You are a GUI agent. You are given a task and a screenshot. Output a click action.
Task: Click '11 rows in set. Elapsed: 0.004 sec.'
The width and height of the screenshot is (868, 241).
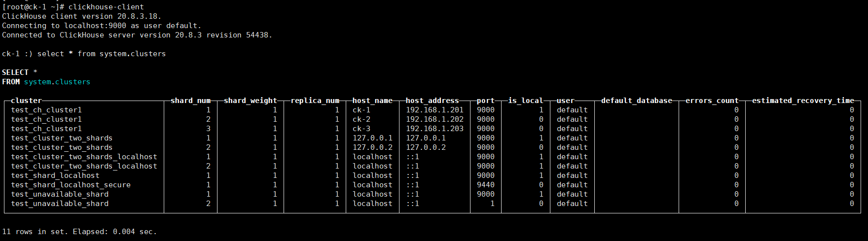click(79, 232)
